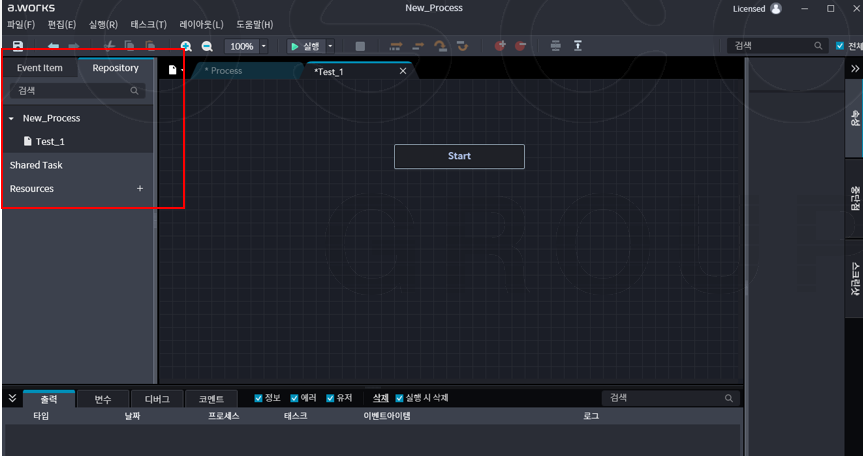Toggle the 실행 시 삭제 checkbox

coord(400,398)
